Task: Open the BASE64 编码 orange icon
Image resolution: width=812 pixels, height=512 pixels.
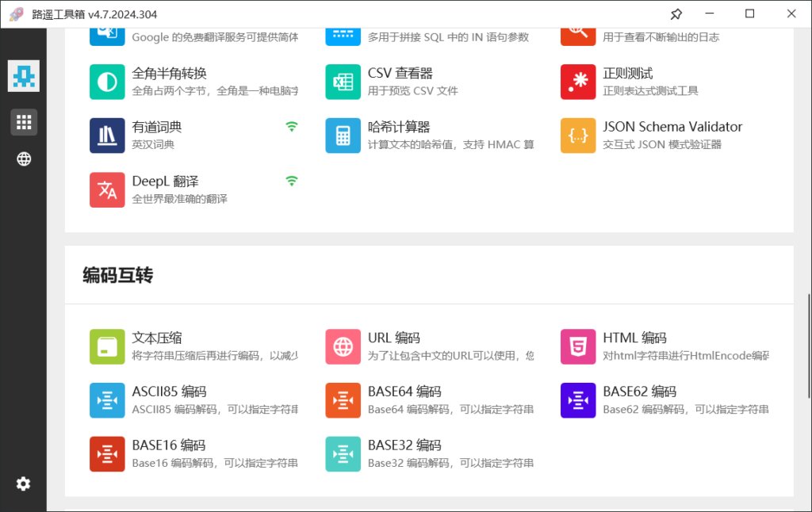Action: coord(343,400)
